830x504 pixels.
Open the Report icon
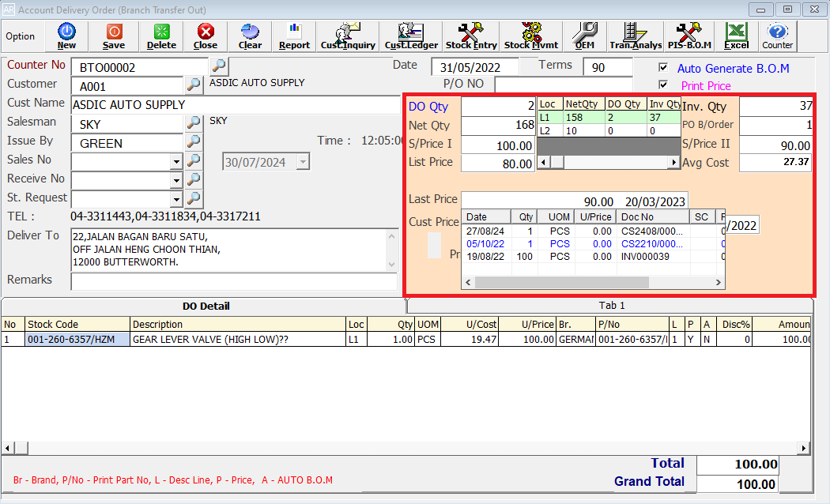294,36
